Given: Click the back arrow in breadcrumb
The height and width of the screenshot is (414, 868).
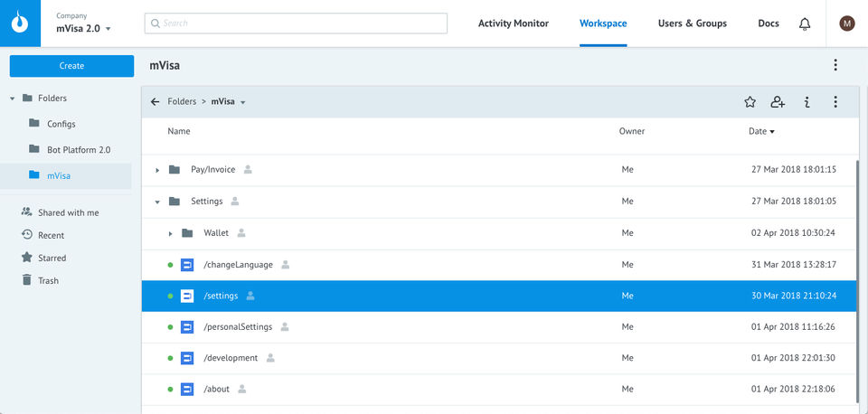Looking at the screenshot, I should [156, 102].
